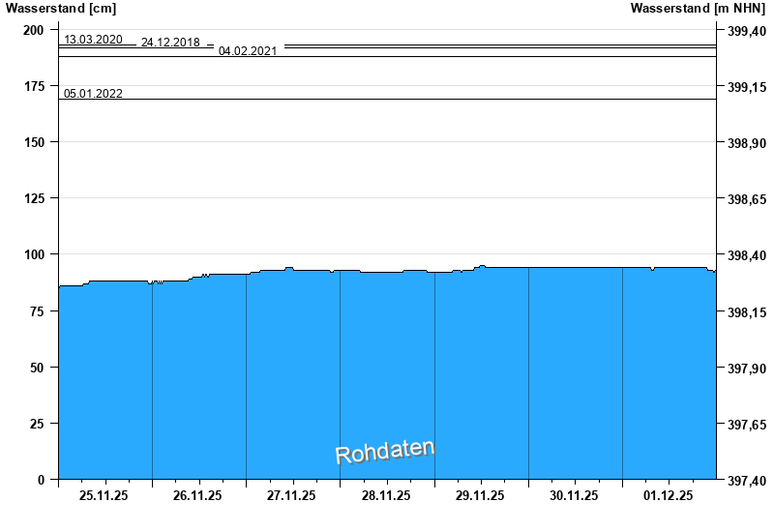Select the 399,15 tick on the NHN axis

(745, 88)
